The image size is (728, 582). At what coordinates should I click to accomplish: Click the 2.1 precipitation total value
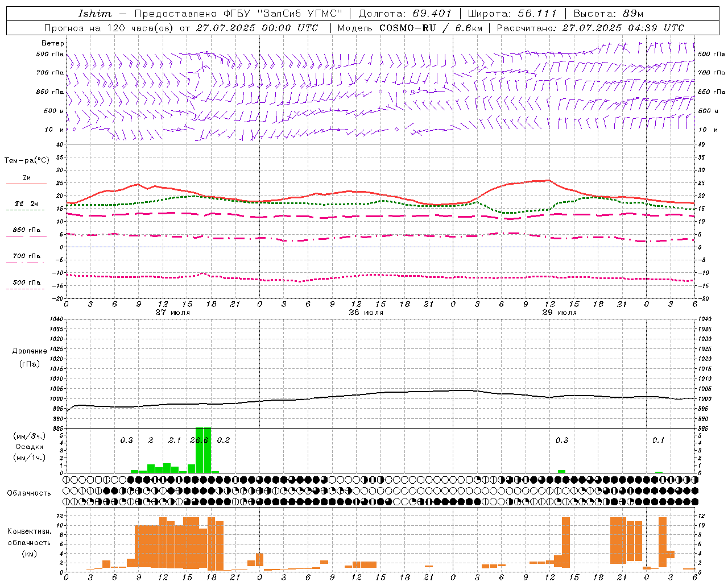pos(175,440)
